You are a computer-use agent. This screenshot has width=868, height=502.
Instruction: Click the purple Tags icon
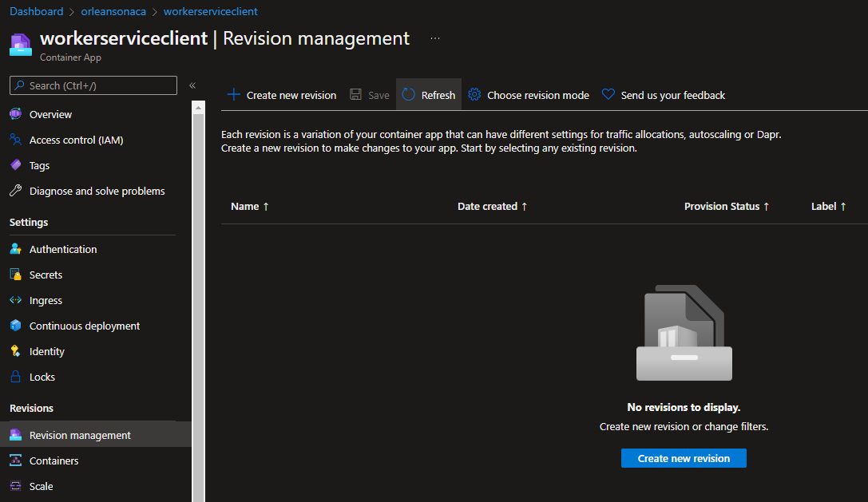pos(15,165)
